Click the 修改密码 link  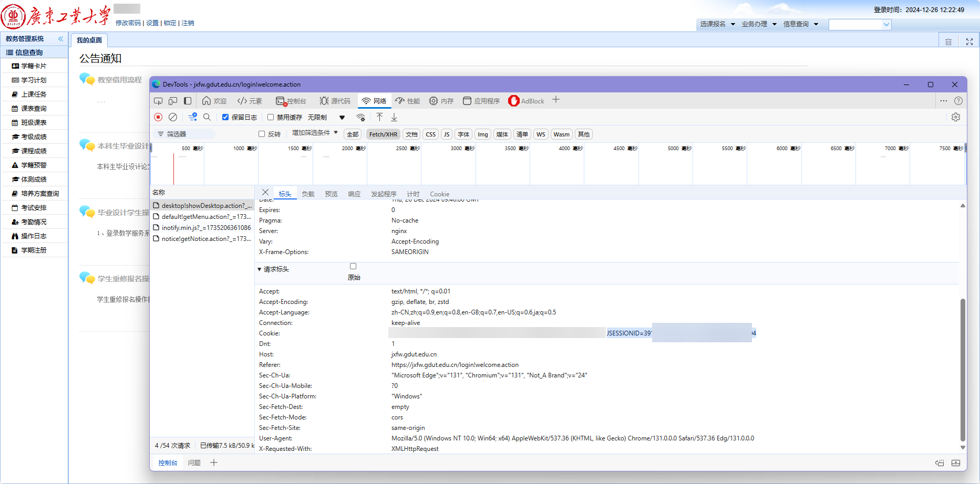click(128, 23)
